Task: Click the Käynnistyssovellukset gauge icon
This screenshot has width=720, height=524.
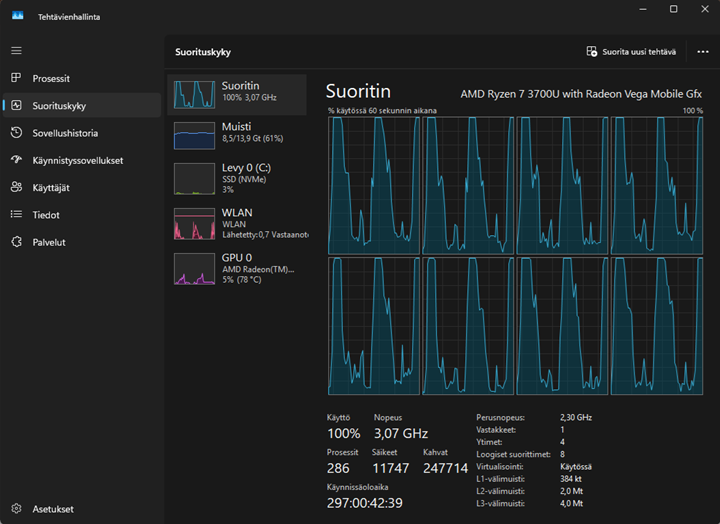Action: [x=16, y=160]
